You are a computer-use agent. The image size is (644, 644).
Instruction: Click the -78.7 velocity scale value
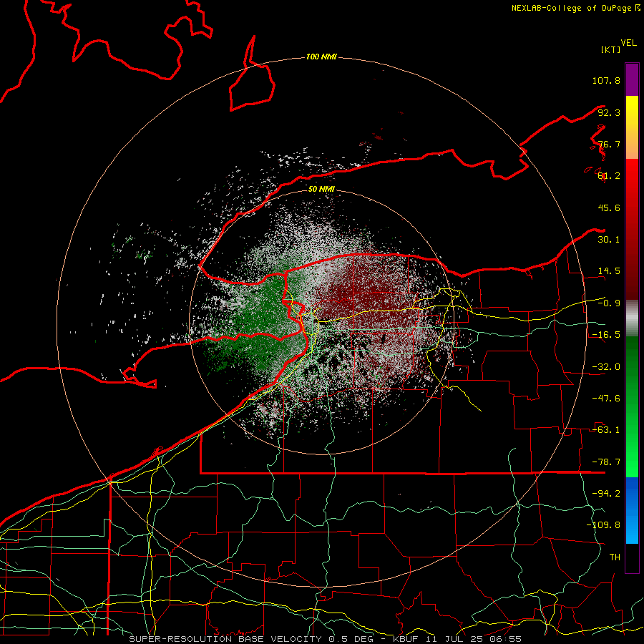point(606,462)
